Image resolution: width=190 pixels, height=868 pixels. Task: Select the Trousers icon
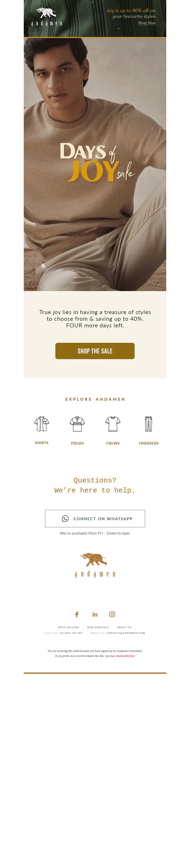[148, 424]
